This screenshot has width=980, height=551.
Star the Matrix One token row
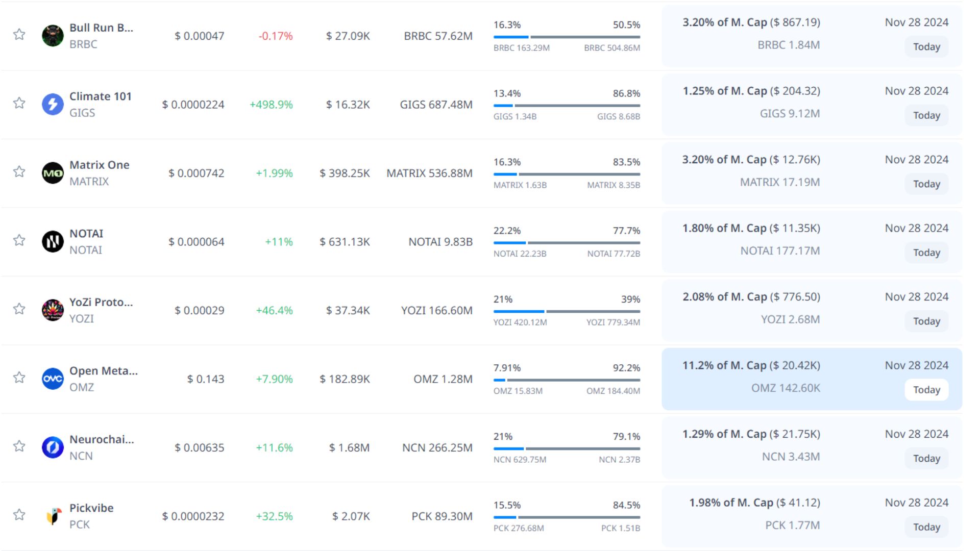(x=19, y=172)
